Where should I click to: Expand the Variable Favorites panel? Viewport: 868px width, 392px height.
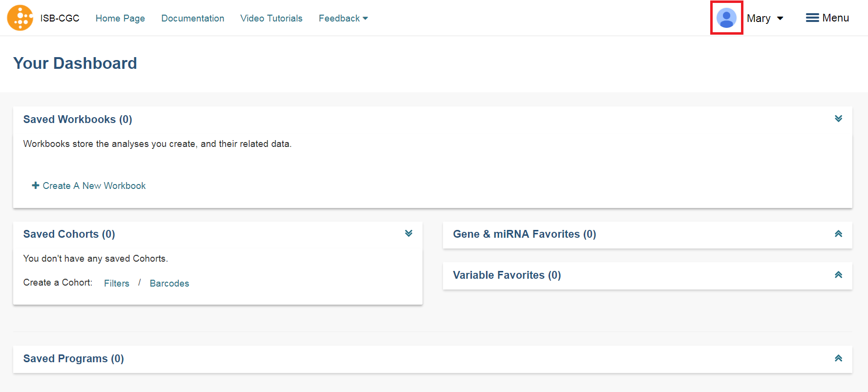(838, 275)
